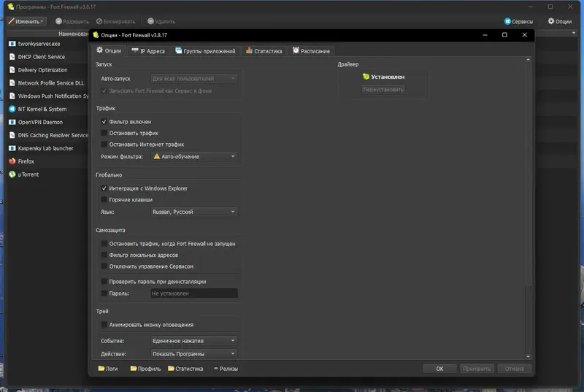
Task: Click the clock icon on Расписание tab
Action: point(296,50)
